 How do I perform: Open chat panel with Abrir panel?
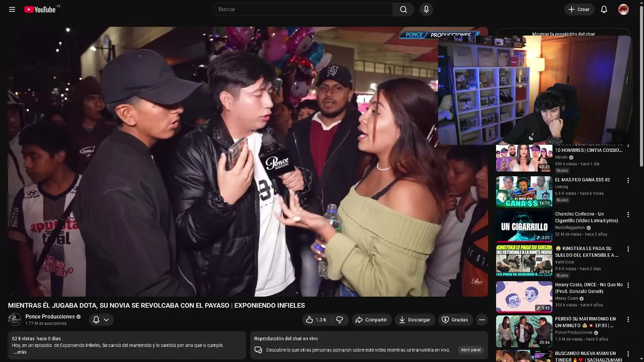[x=471, y=350]
